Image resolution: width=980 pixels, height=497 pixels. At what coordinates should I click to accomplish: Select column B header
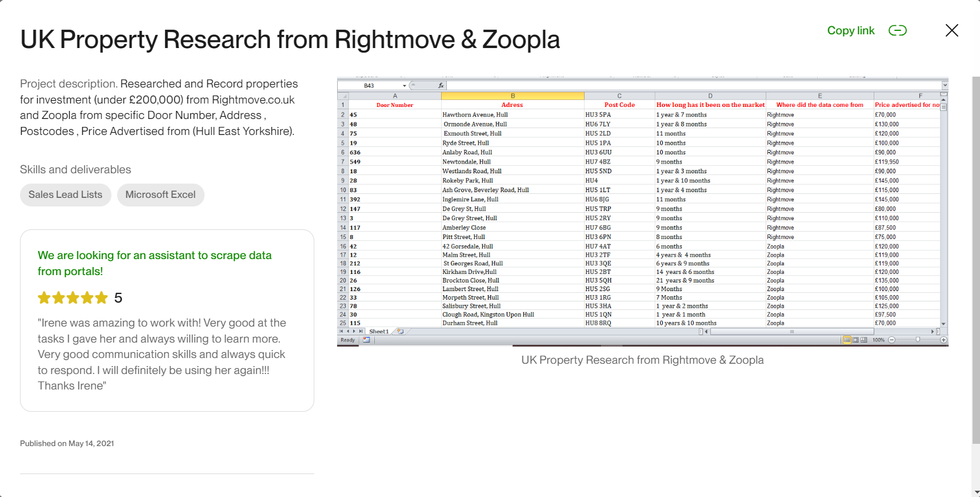[x=513, y=96]
